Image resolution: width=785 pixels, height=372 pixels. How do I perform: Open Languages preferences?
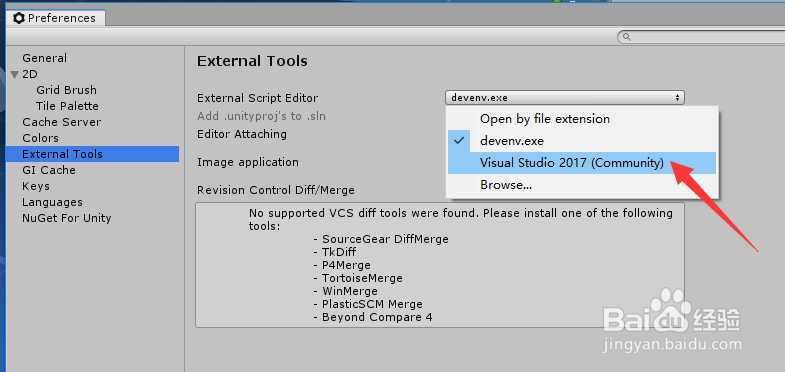52,202
